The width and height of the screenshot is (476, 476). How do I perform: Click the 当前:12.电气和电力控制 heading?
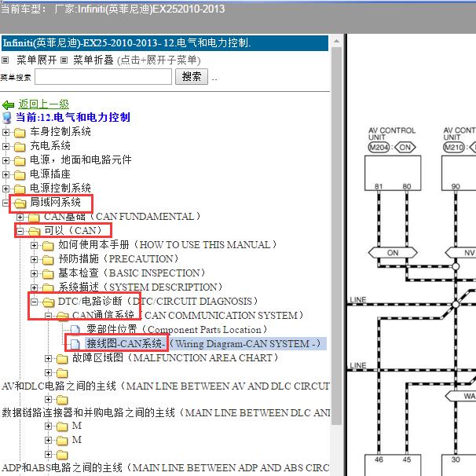pyautogui.click(x=73, y=117)
